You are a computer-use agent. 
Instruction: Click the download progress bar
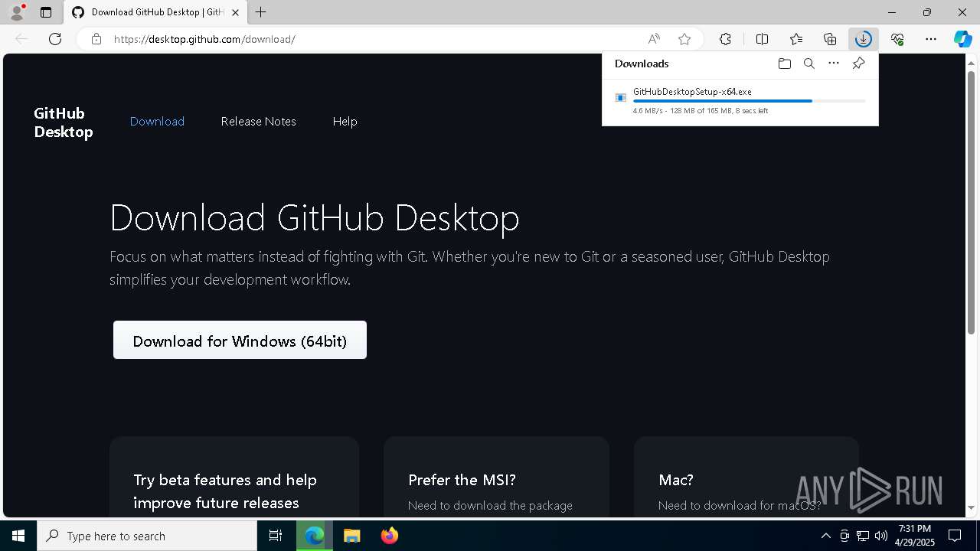(750, 101)
